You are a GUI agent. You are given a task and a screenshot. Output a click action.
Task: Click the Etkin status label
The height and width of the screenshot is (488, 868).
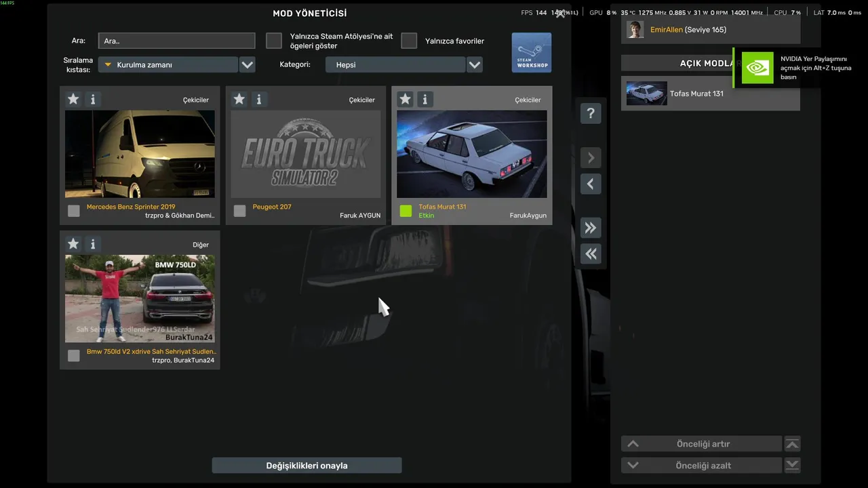[427, 216]
